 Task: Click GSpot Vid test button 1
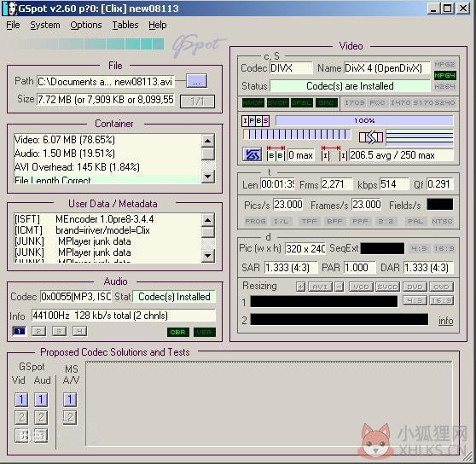[21, 400]
